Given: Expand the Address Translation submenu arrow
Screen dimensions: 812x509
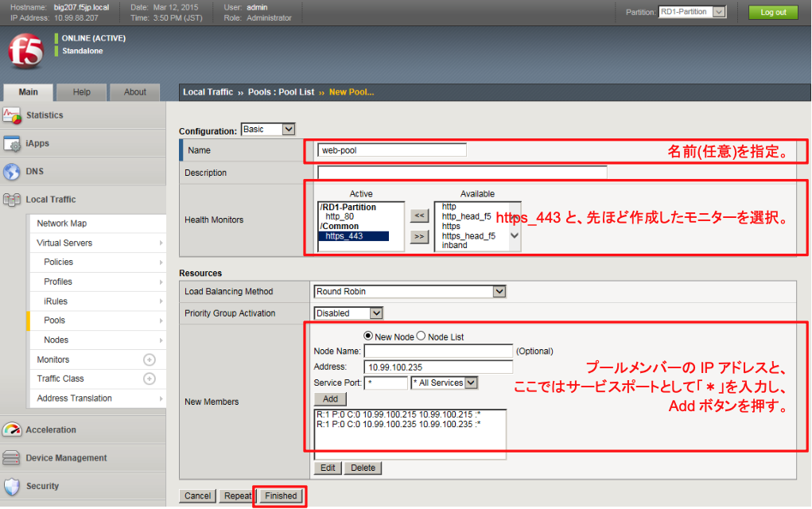Looking at the screenshot, I should (161, 398).
